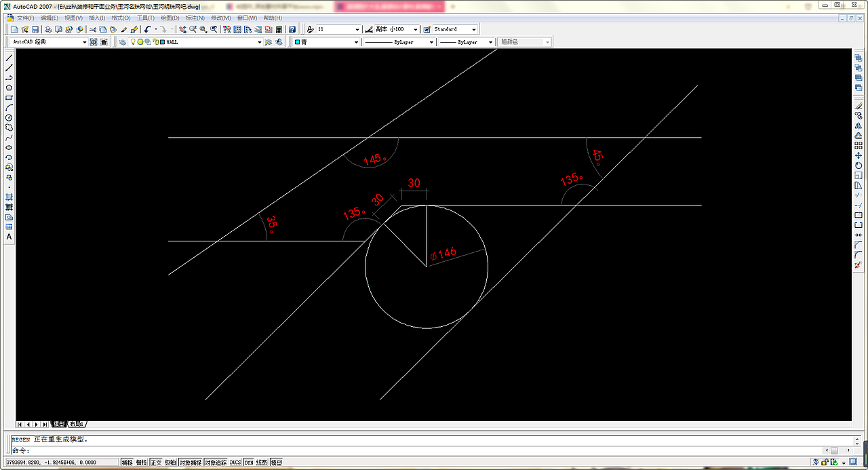The image size is (868, 470).
Task: Toggle 捕捉 snap mode in status bar
Action: pos(127,463)
